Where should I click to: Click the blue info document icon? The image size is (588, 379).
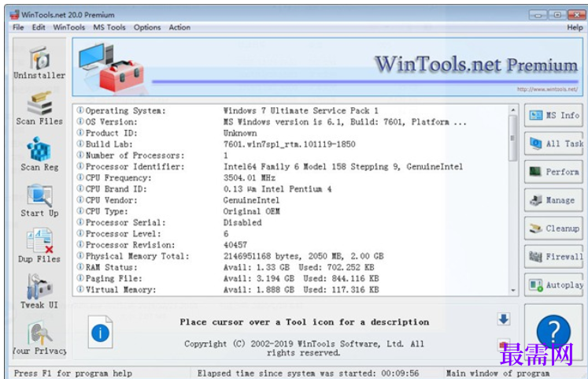click(100, 332)
